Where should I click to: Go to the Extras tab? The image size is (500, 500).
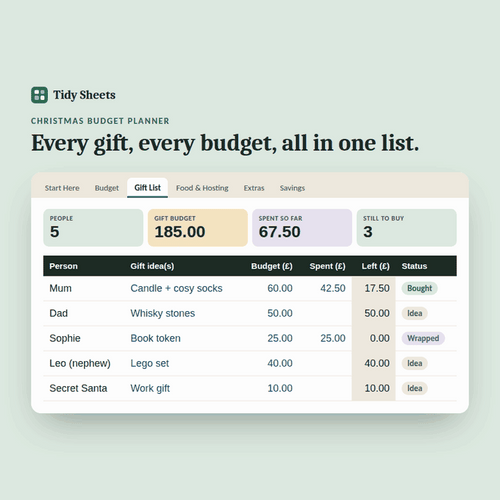click(x=254, y=188)
